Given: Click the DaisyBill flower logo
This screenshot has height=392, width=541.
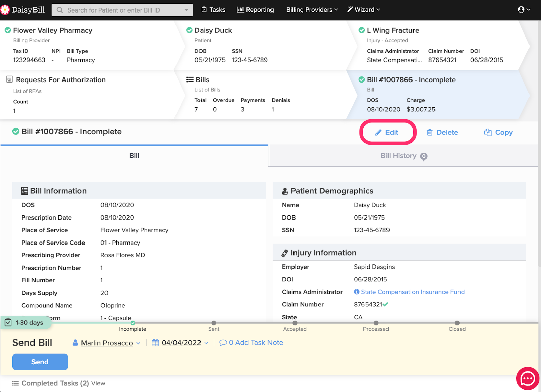Looking at the screenshot, I should (x=5, y=10).
